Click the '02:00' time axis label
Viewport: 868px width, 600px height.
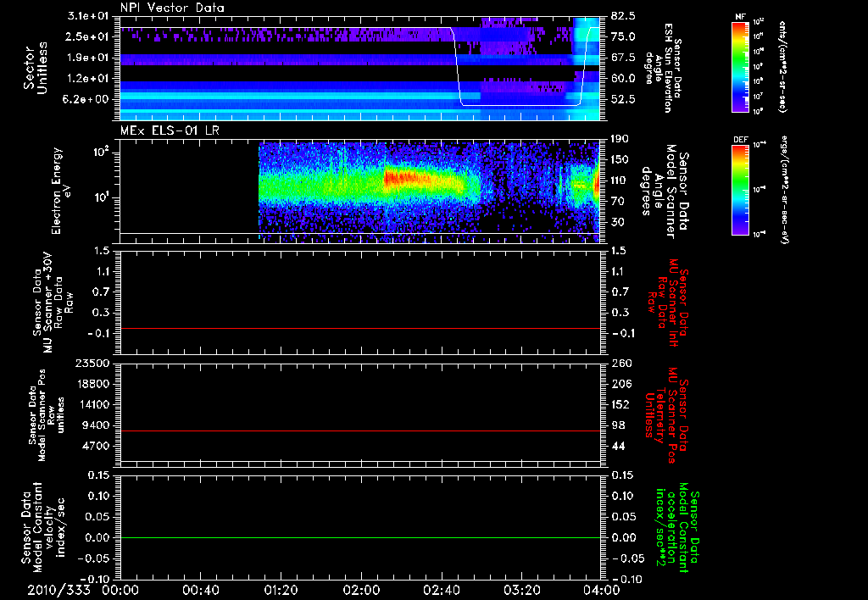(361, 590)
